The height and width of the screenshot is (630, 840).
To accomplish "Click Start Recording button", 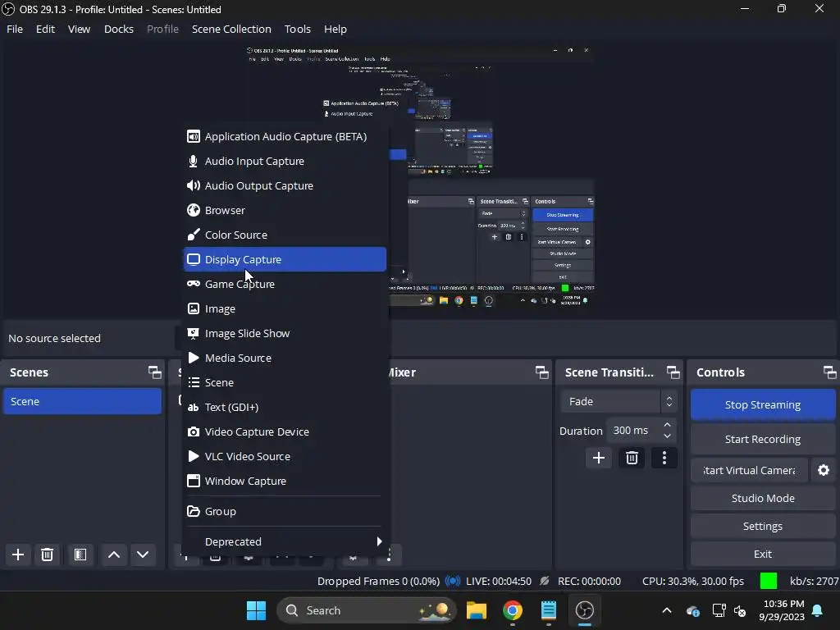I will tap(763, 440).
